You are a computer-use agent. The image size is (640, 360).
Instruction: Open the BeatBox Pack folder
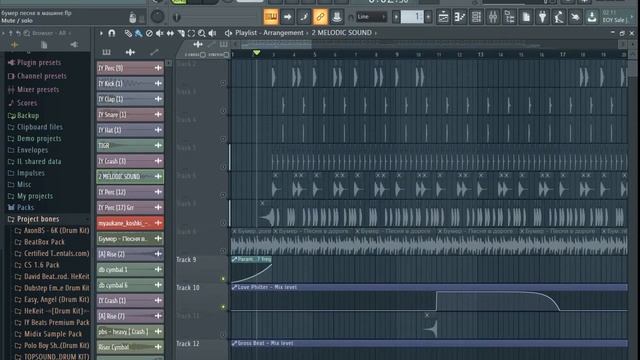[40, 242]
